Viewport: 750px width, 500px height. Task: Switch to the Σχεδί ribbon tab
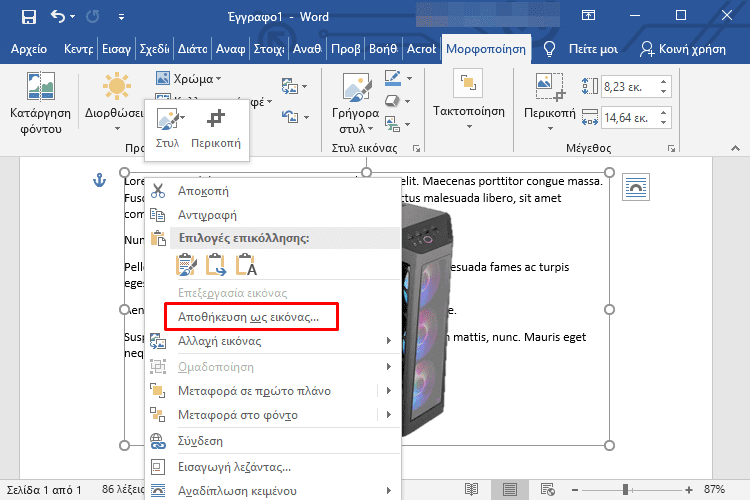tap(154, 49)
